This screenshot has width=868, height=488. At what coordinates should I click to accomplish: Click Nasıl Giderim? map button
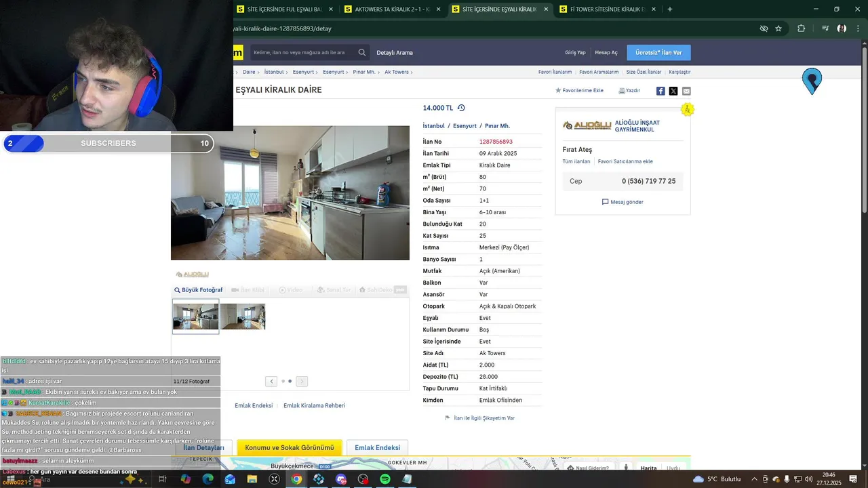[x=589, y=468]
